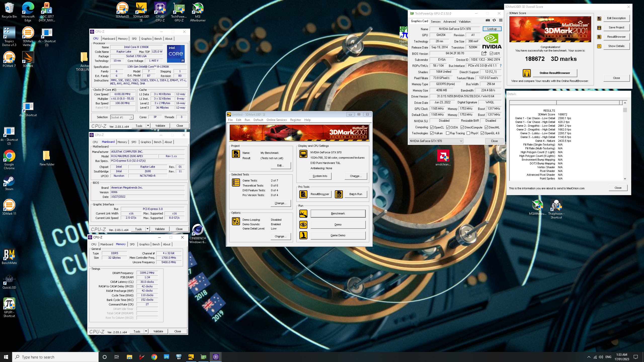Image resolution: width=644 pixels, height=362 pixels.
Task: Toggle the Ray Tracing checkbox in GPU-Z
Action: 448,133
